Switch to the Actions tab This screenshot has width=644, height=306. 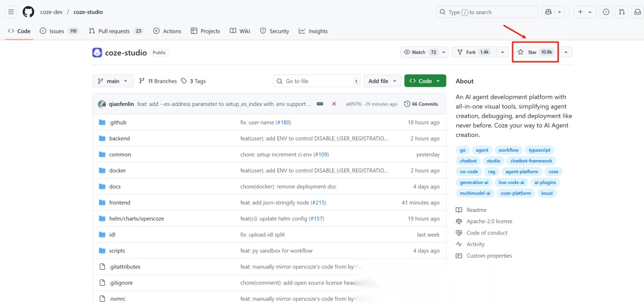point(167,31)
